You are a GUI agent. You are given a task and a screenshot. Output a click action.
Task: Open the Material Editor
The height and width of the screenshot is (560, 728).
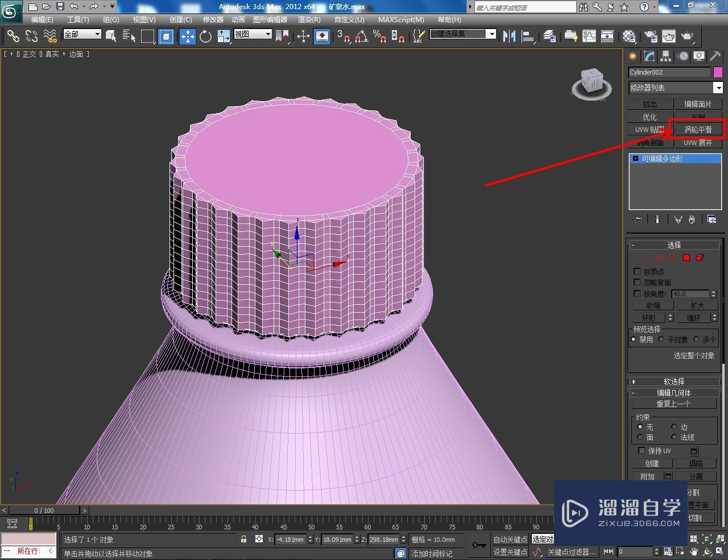[628, 36]
